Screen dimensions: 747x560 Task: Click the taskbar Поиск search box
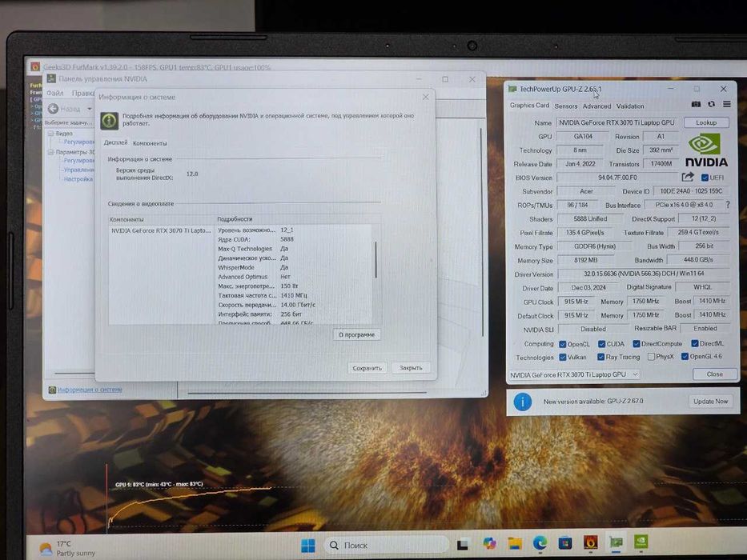387,546
